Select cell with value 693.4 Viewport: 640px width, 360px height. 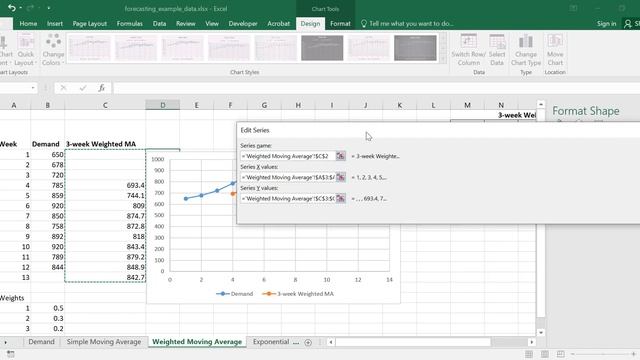[x=105, y=185]
